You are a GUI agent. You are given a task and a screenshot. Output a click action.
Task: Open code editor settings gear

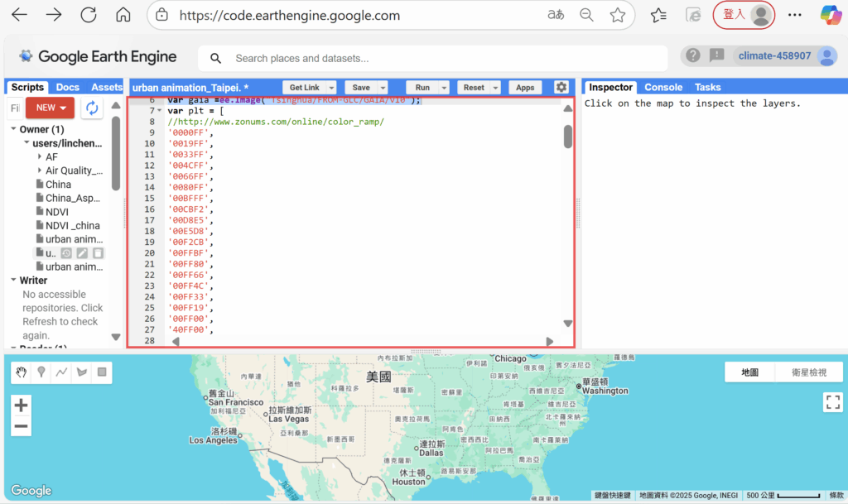coord(561,87)
